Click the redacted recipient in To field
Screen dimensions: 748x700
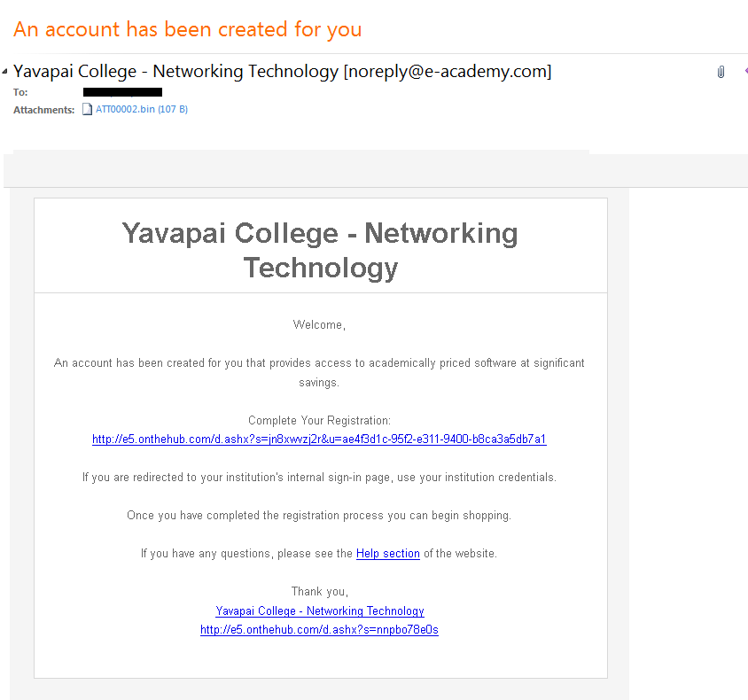(x=122, y=92)
